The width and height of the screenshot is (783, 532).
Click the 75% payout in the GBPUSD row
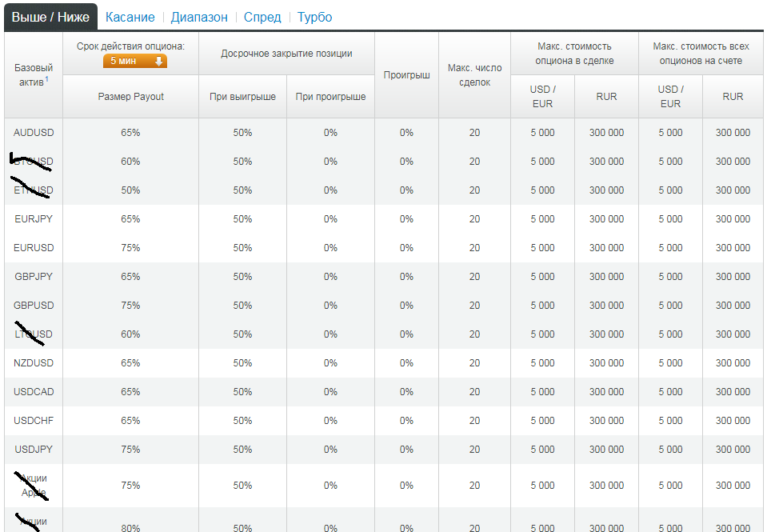(130, 306)
